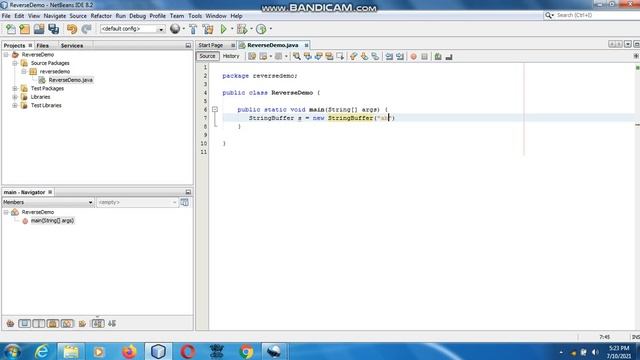This screenshot has width=640, height=360.
Task: Toggle Fully Qualified Names in Navigator
Action: pos(82,324)
